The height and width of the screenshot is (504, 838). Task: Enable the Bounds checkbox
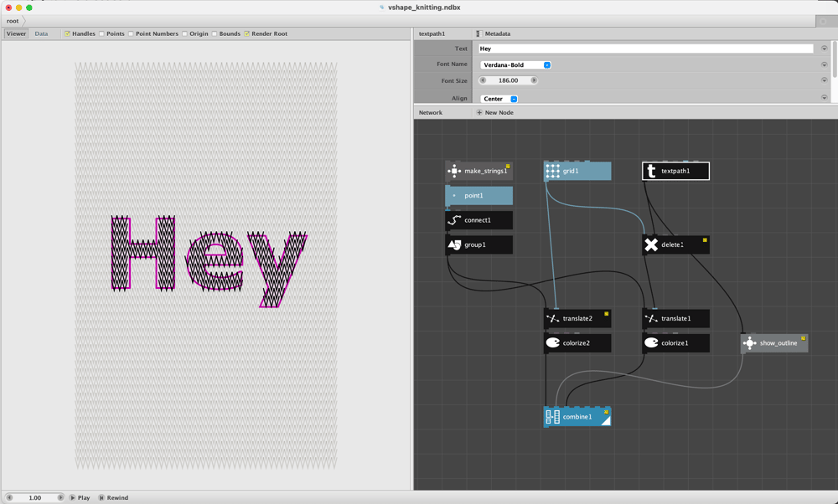pos(215,33)
